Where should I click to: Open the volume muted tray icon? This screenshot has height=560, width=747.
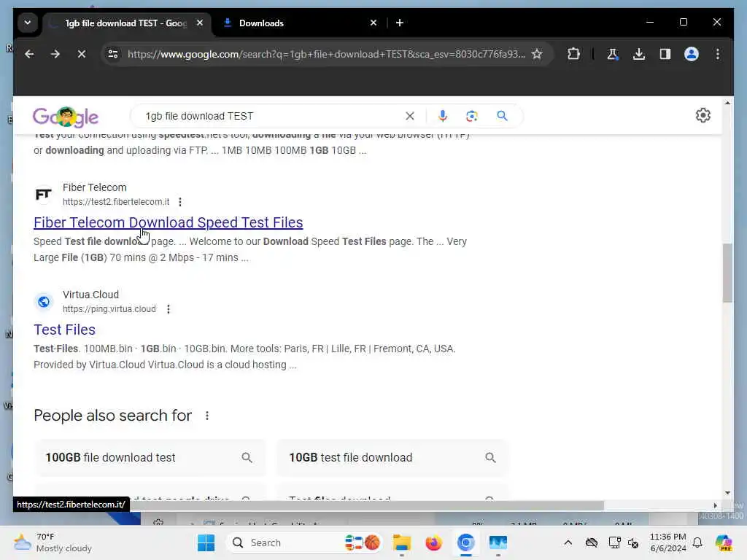(x=633, y=542)
